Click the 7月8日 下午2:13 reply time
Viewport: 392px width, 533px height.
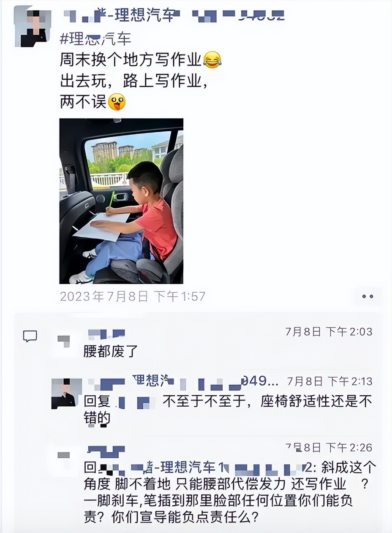click(330, 382)
